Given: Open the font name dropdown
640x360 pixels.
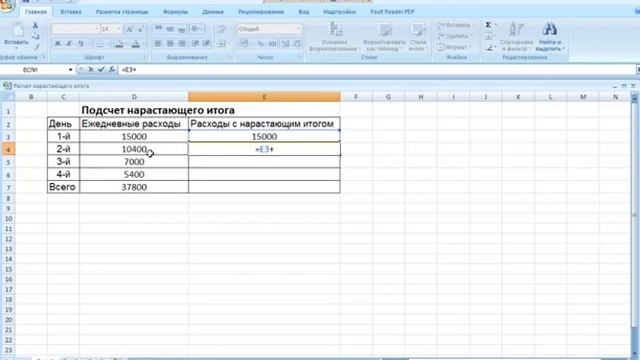Looking at the screenshot, I should 97,29.
